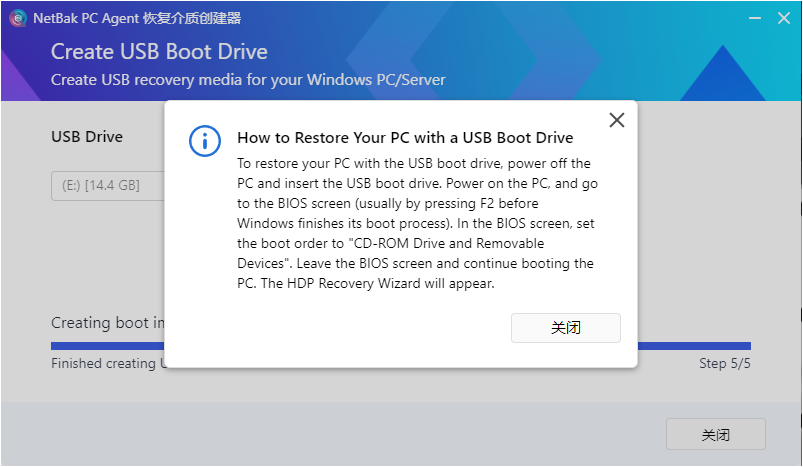The width and height of the screenshot is (803, 467).
Task: Close the restore instructions dialog with X
Action: pos(617,120)
